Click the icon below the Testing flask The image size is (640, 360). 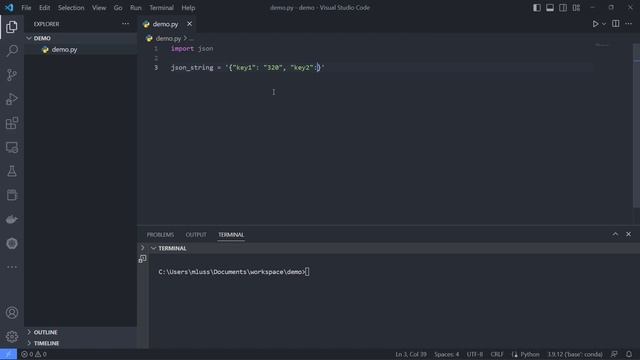[x=12, y=195]
